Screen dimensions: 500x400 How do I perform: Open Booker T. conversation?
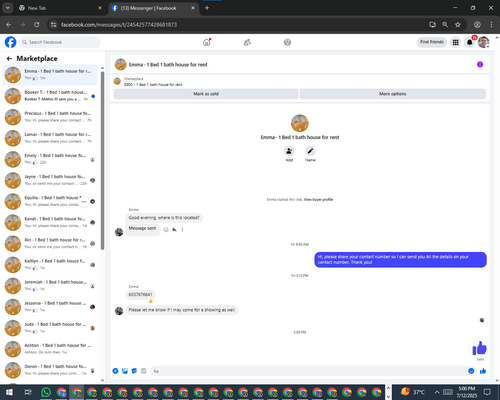(50, 96)
